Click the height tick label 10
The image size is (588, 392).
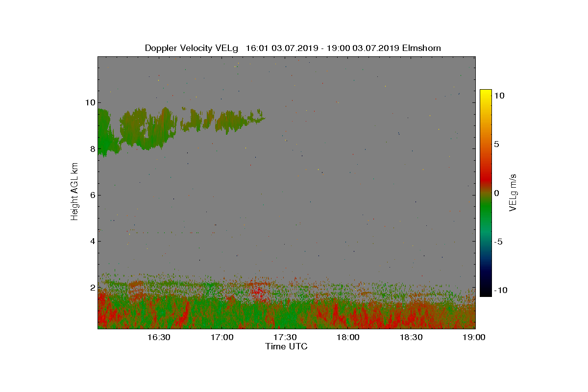pyautogui.click(x=89, y=102)
